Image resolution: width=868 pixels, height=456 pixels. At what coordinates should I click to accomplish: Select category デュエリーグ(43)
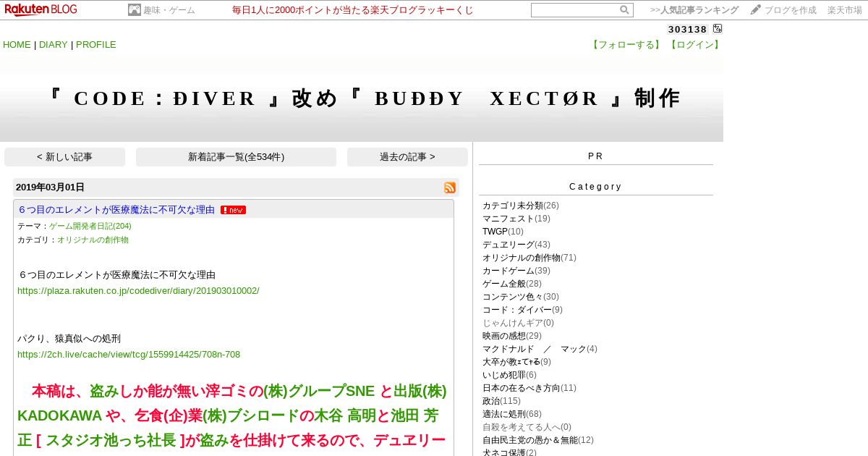[516, 245]
